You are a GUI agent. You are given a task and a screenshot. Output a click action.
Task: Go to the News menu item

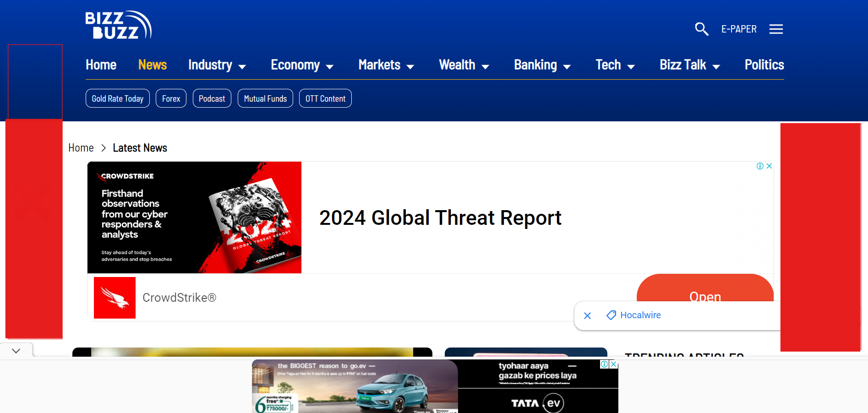coord(153,65)
